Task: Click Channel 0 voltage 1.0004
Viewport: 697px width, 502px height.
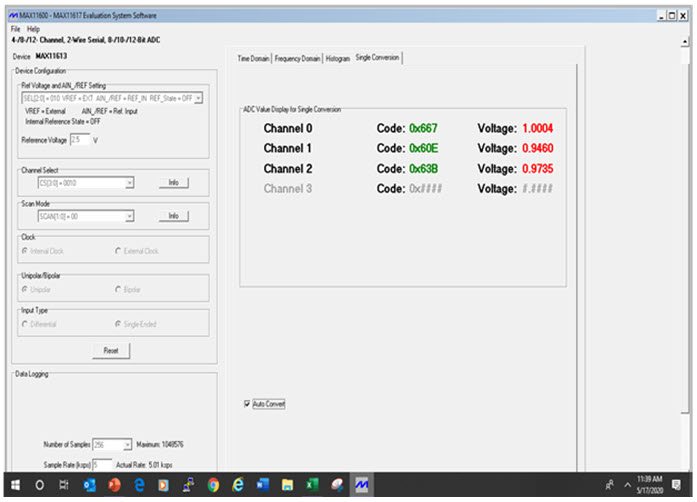Action: pos(537,129)
